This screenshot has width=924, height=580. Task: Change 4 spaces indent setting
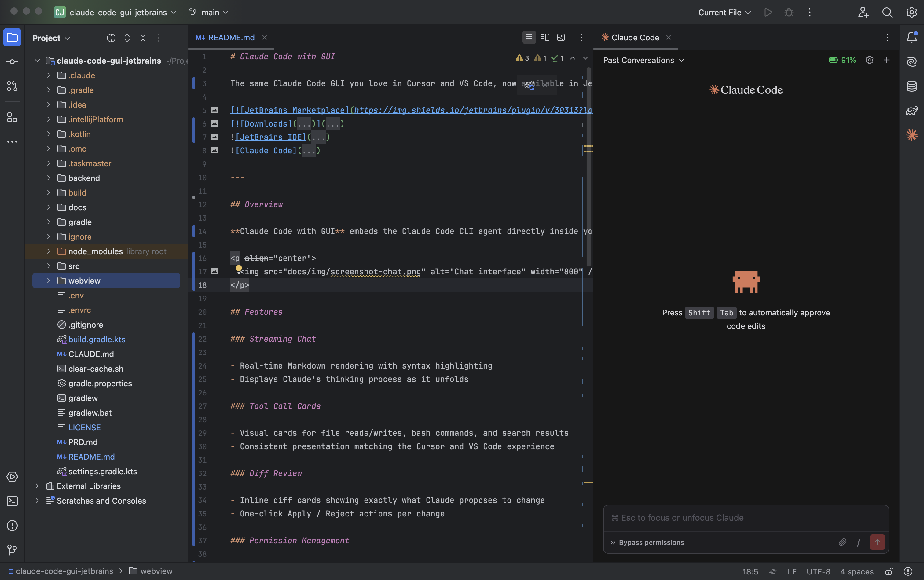pos(857,571)
